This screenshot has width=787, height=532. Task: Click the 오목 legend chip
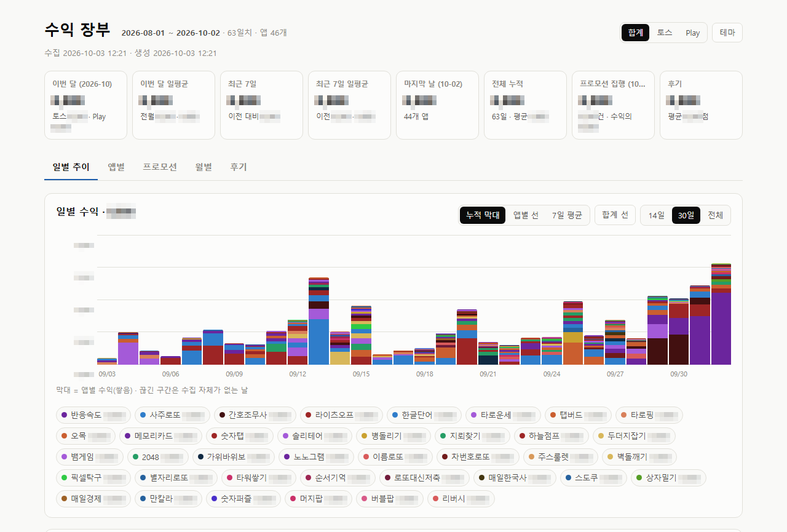[85, 436]
